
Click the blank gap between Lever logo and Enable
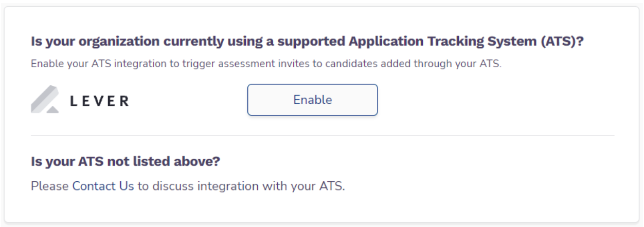(188, 100)
